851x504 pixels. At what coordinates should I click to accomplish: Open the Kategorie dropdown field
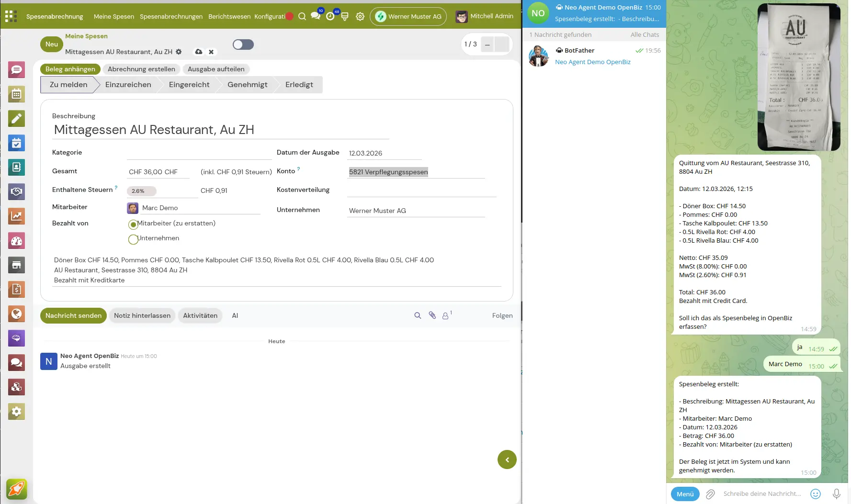[x=199, y=153]
